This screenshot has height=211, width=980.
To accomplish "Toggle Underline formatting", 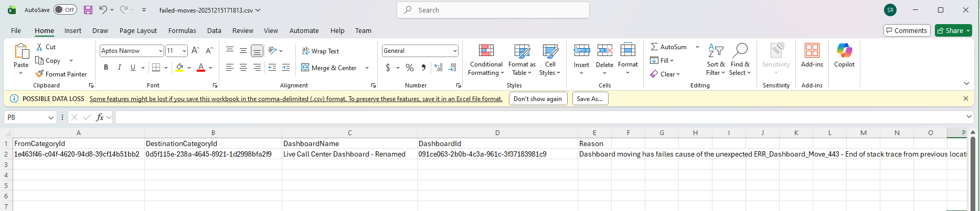I will [133, 68].
